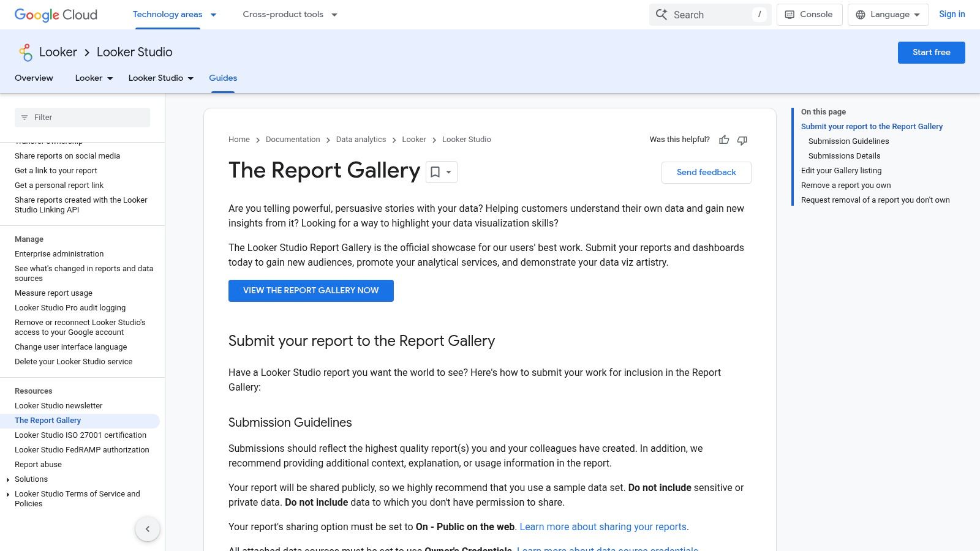Screen dimensions: 980x551
Task: Open search with the magnifier icon
Action: 661,14
